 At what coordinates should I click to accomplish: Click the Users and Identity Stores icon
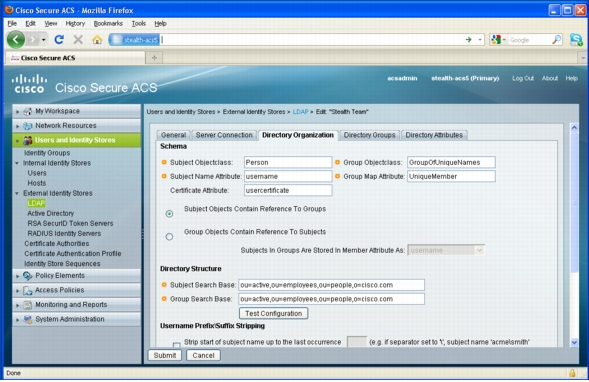(x=27, y=140)
